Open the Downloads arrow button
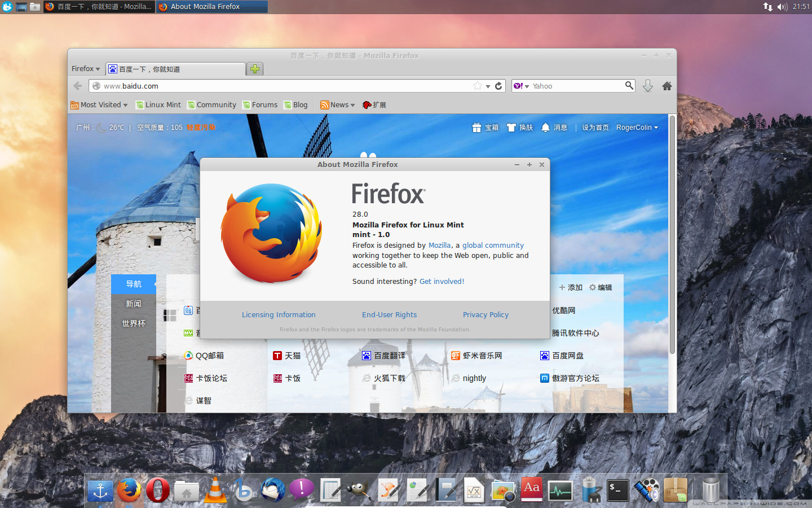Image resolution: width=812 pixels, height=508 pixels. (648, 86)
